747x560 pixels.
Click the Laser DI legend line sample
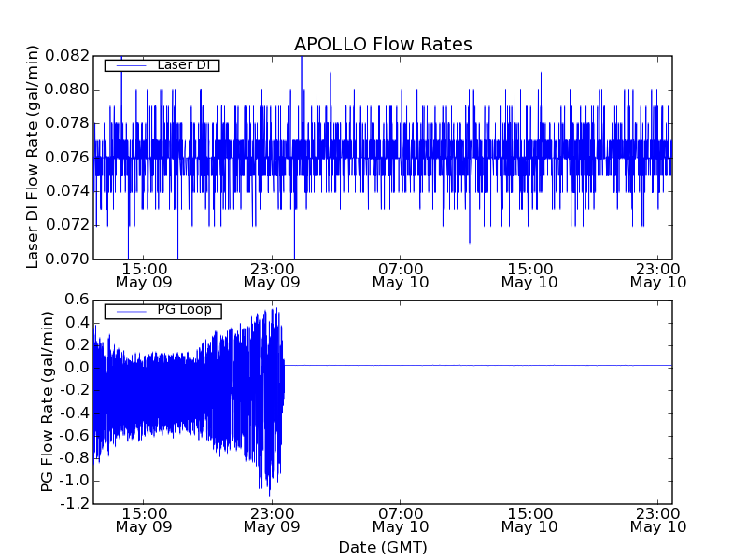(131, 65)
